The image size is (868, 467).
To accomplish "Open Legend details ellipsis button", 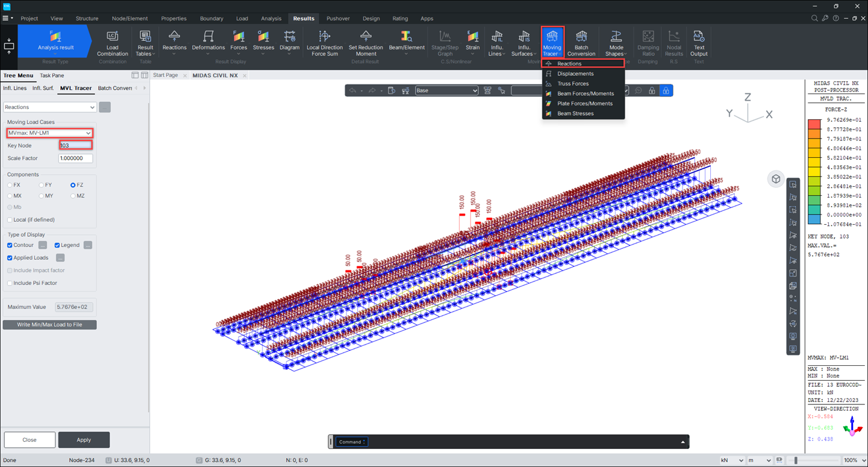I will [88, 245].
